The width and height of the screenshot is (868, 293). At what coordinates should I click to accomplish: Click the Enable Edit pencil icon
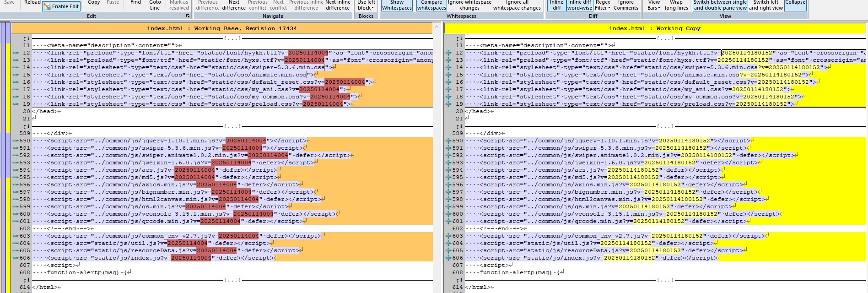pos(47,7)
